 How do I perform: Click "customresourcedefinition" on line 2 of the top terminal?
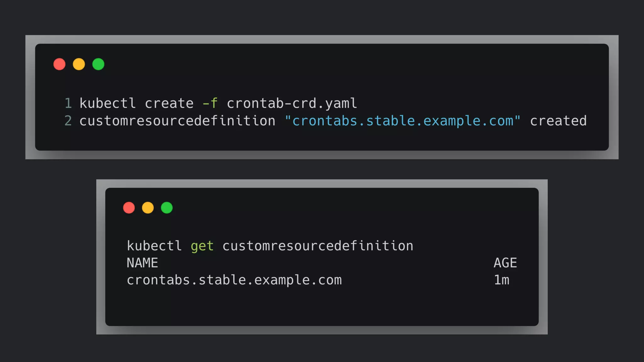coord(177,121)
